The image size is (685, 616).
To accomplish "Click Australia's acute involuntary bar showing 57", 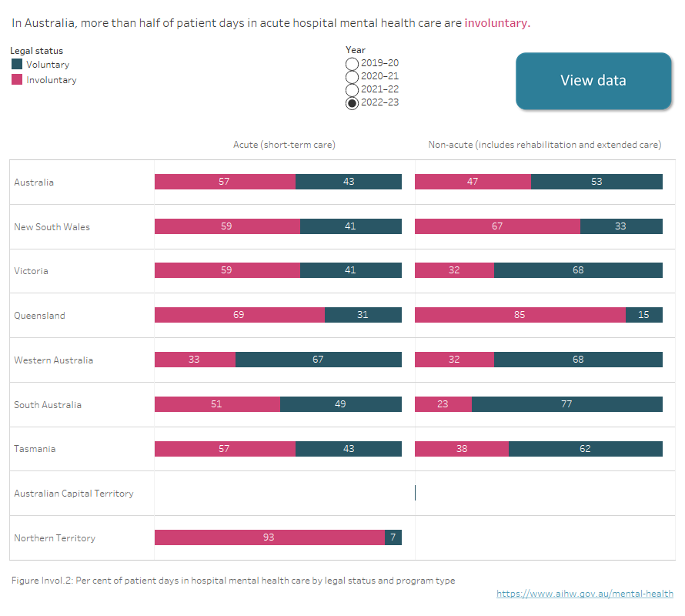I will coord(225,182).
